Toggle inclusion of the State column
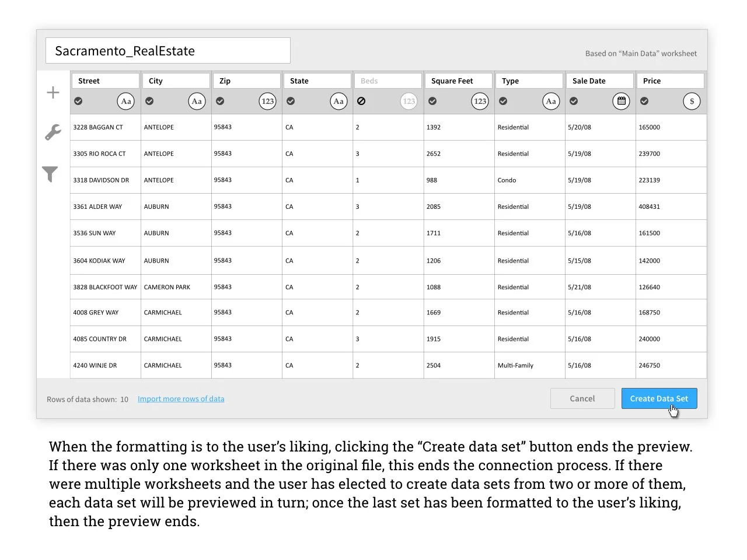 tap(291, 101)
